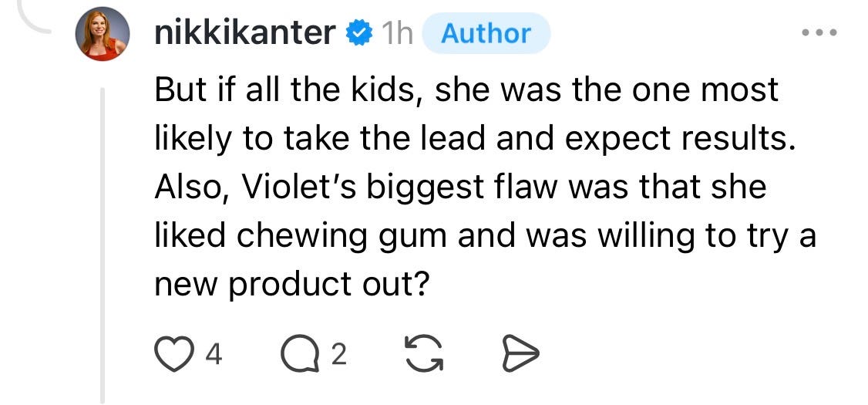Open nikkikanter's profile picture
Viewport: 868px width, 405px height.
click(103, 34)
